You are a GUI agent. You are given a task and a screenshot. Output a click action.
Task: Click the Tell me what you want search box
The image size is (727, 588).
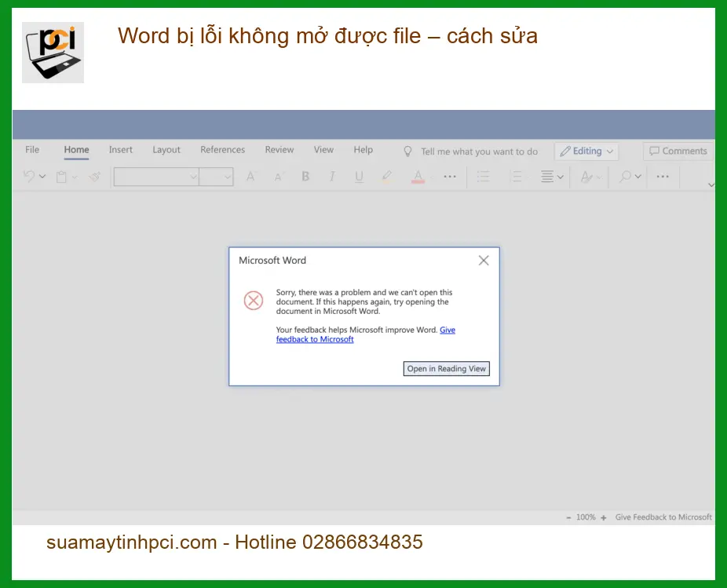(x=479, y=152)
